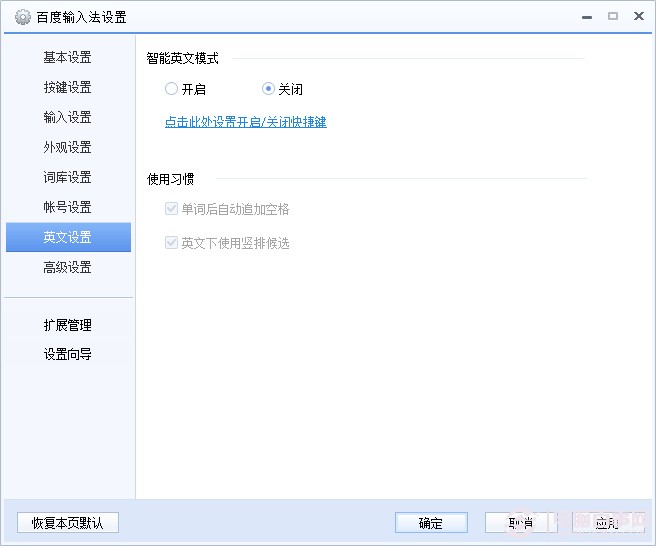Open the 点击此处设置开启/关闭快捷键 link
The width and height of the screenshot is (656, 546).
pos(246,122)
